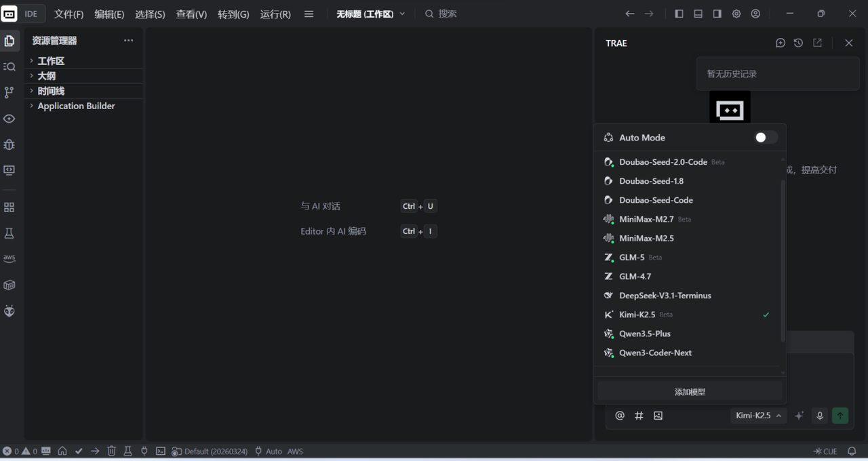Viewport: 868px width, 461px height.
Task: Click the IDE mode button in title bar
Action: pyautogui.click(x=31, y=14)
